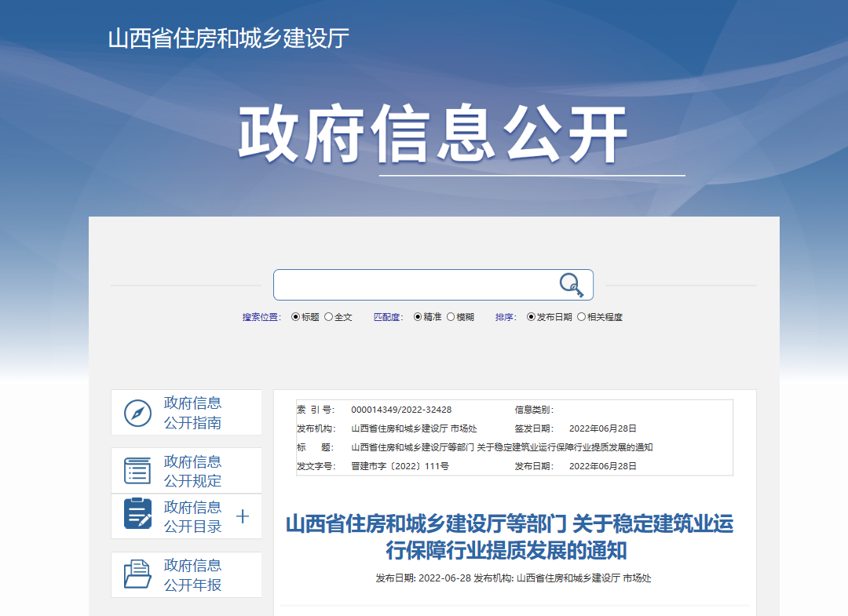Click the search magnifier icon
Viewport: 848px width, 616px height.
pyautogui.click(x=571, y=284)
